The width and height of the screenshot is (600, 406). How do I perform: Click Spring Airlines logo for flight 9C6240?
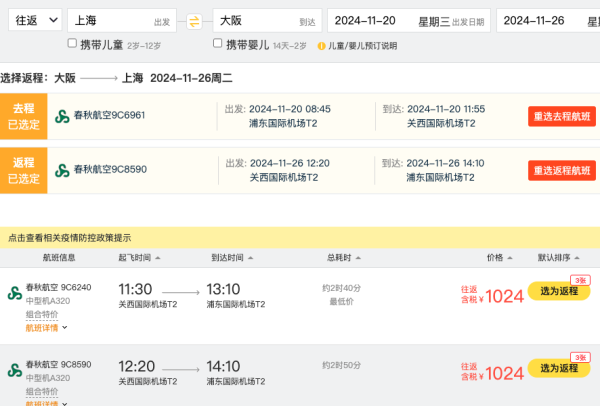pos(15,293)
